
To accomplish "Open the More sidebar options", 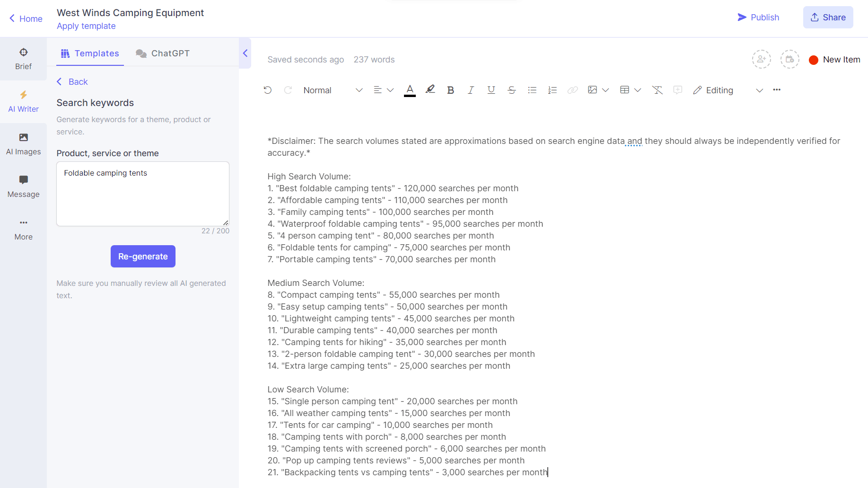I will [23, 230].
